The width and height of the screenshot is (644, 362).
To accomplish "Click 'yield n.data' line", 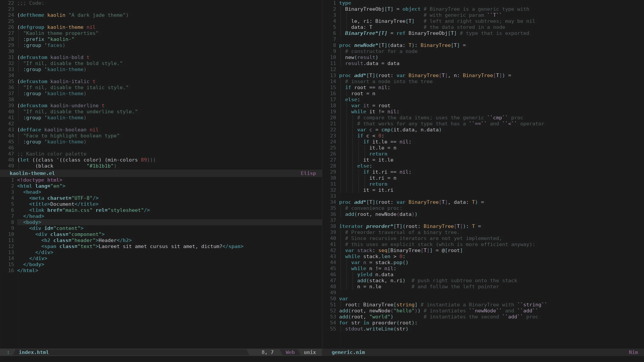I will click(375, 275).
